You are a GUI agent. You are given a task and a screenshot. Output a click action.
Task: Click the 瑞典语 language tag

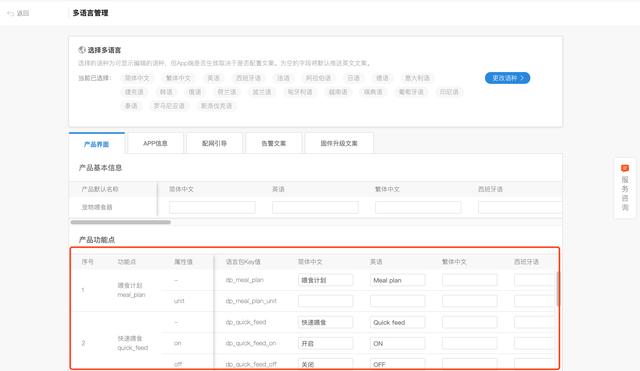click(373, 92)
